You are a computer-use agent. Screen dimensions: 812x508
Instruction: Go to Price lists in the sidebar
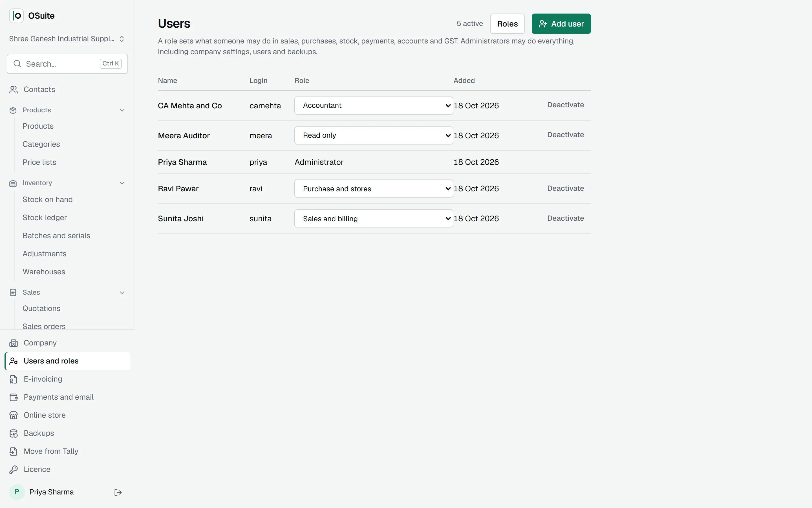point(39,162)
